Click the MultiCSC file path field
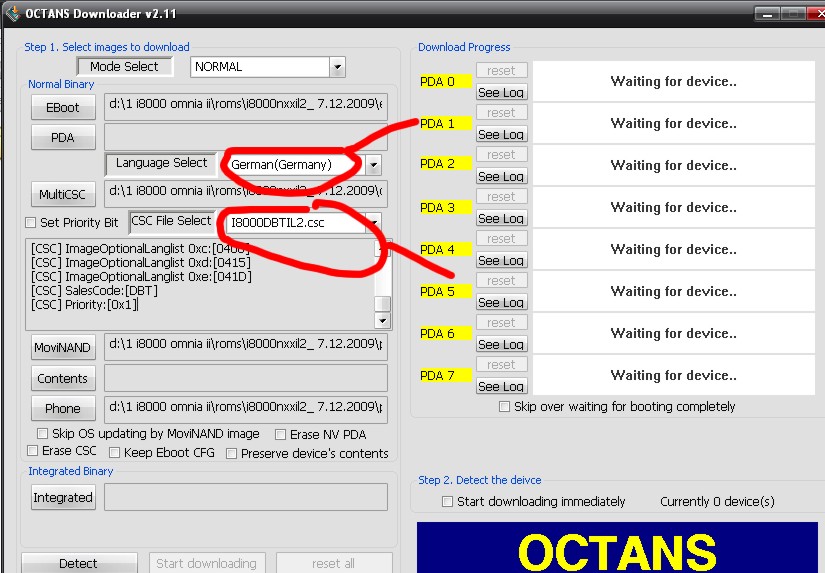This screenshot has width=825, height=573. coord(246,194)
